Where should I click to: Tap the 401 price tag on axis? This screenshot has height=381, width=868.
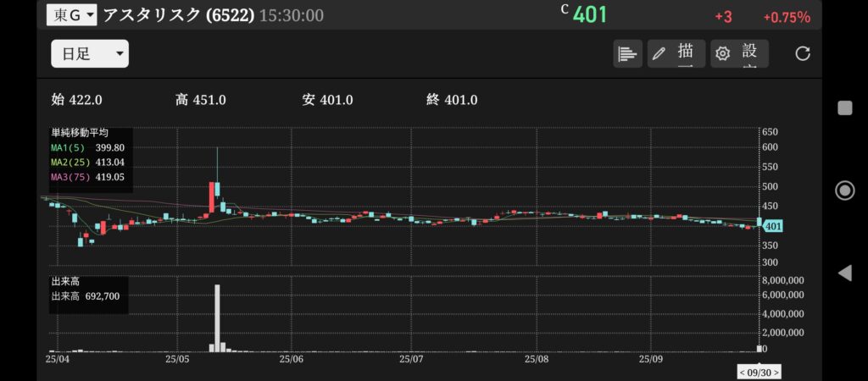point(772,226)
